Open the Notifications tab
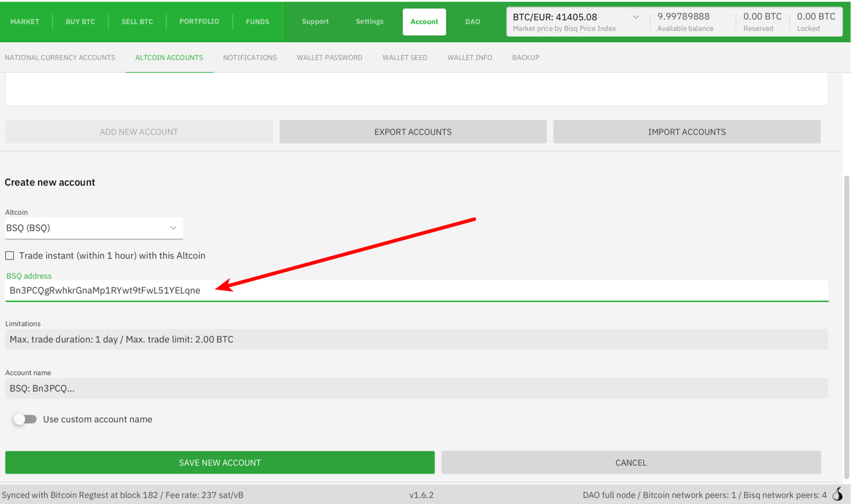The height and width of the screenshot is (504, 856). (249, 58)
